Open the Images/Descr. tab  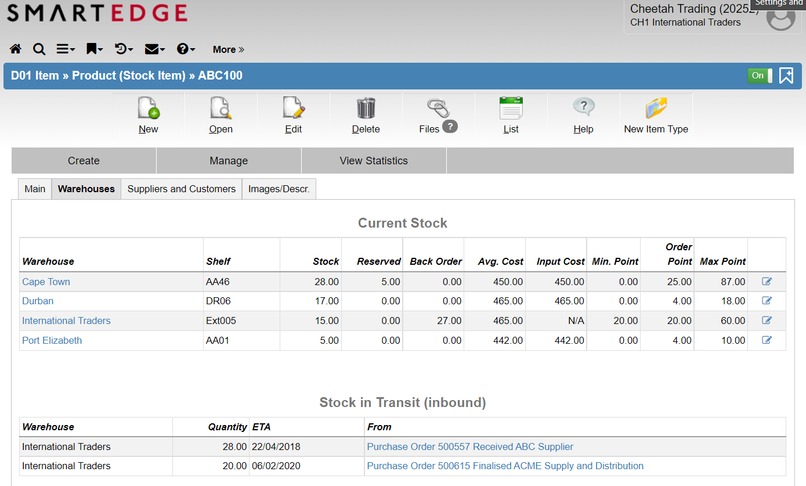coord(279,189)
